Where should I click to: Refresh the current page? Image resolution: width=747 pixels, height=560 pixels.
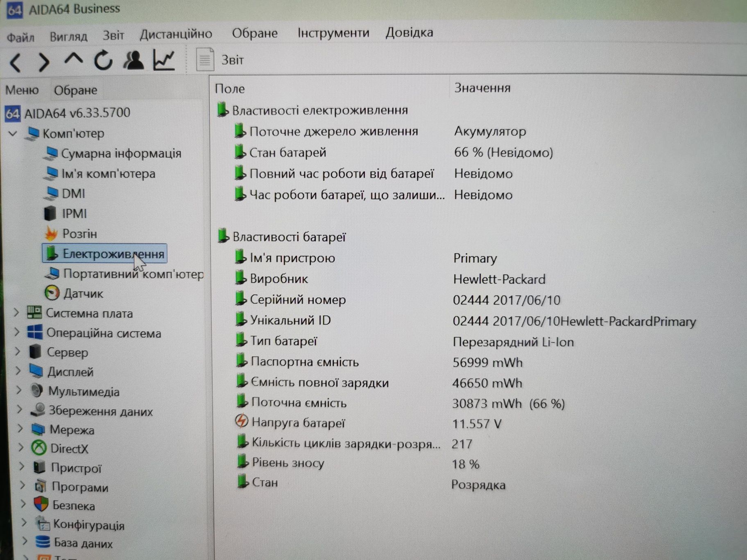[x=103, y=61]
